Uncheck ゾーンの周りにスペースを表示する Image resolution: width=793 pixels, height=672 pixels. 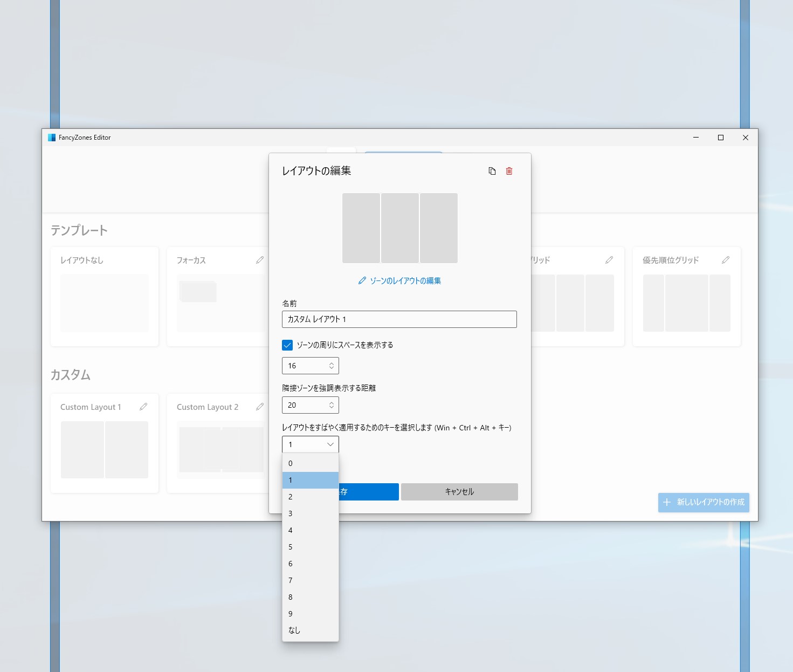pos(287,345)
